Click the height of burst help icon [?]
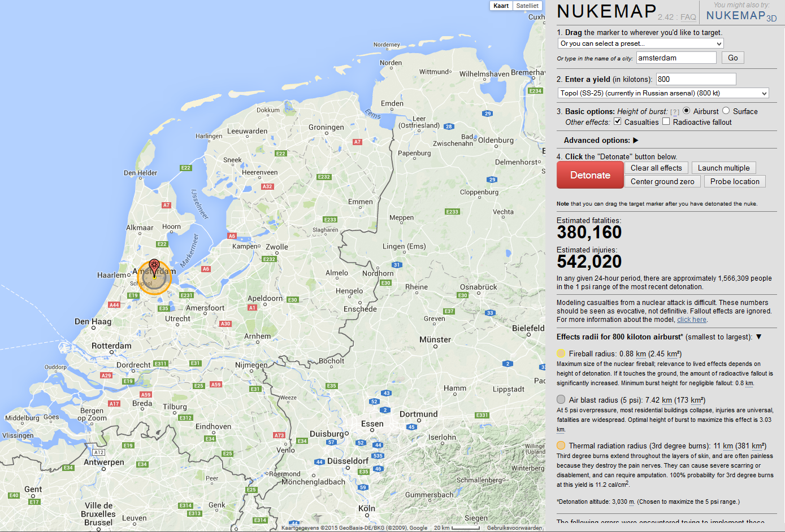Image resolution: width=785 pixels, height=532 pixels. pos(674,112)
